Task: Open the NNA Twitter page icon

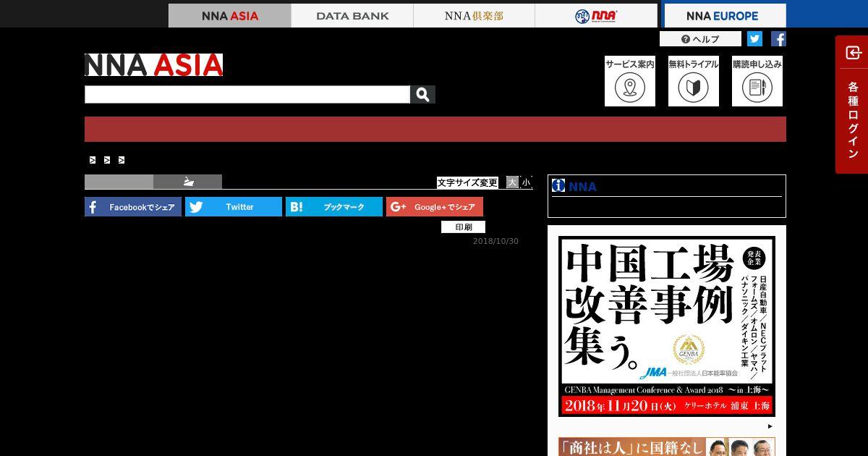Action: 754,39
